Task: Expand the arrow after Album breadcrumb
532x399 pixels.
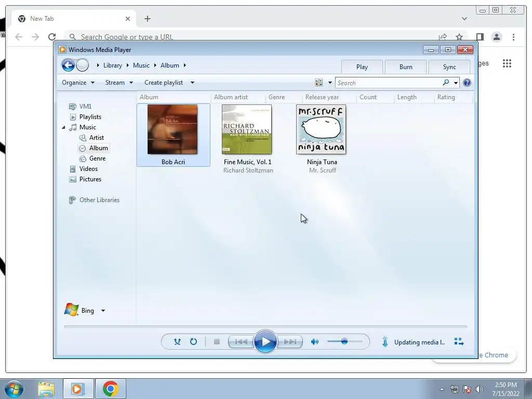Action: tap(185, 65)
